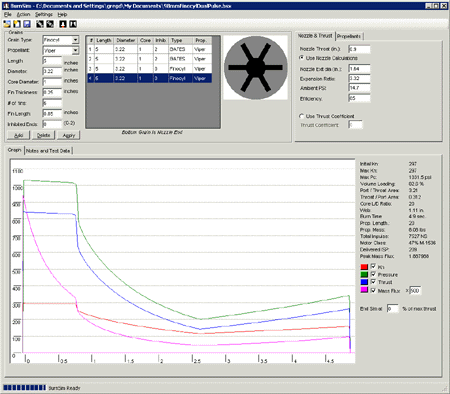Click the open folder toolbar icon
The height and width of the screenshot is (394, 450).
7,24
